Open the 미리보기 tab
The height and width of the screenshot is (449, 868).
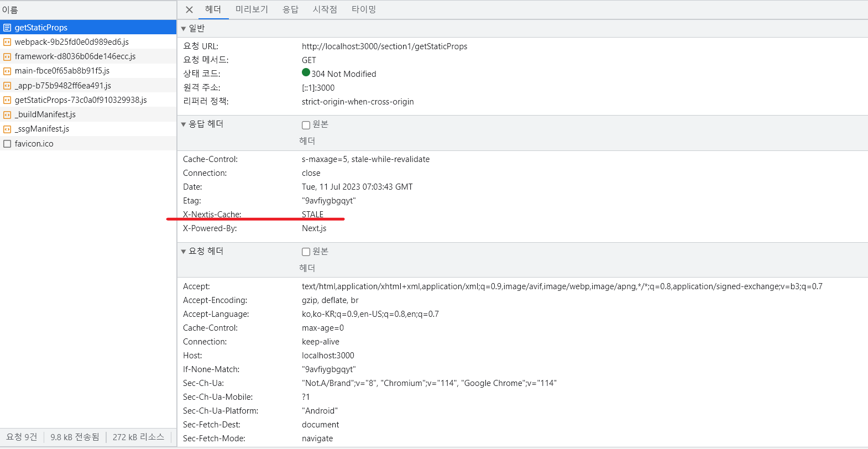(252, 9)
